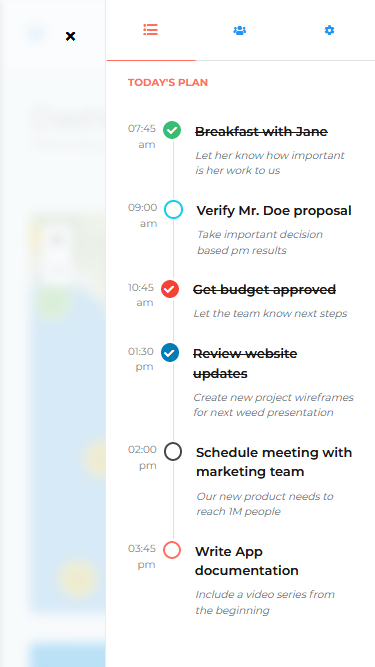Select the 'Include a video series' description text

(265, 602)
